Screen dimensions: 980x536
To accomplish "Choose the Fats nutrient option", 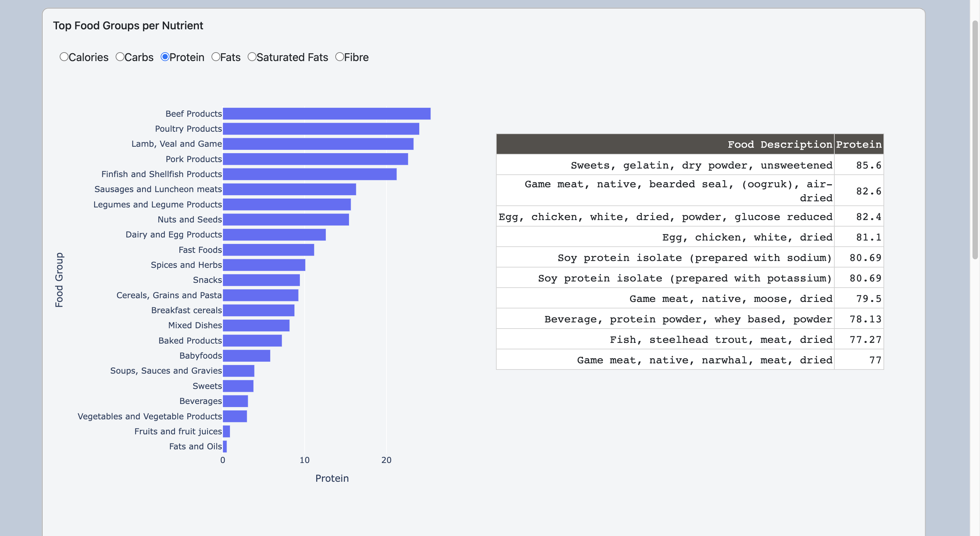I will coord(216,57).
